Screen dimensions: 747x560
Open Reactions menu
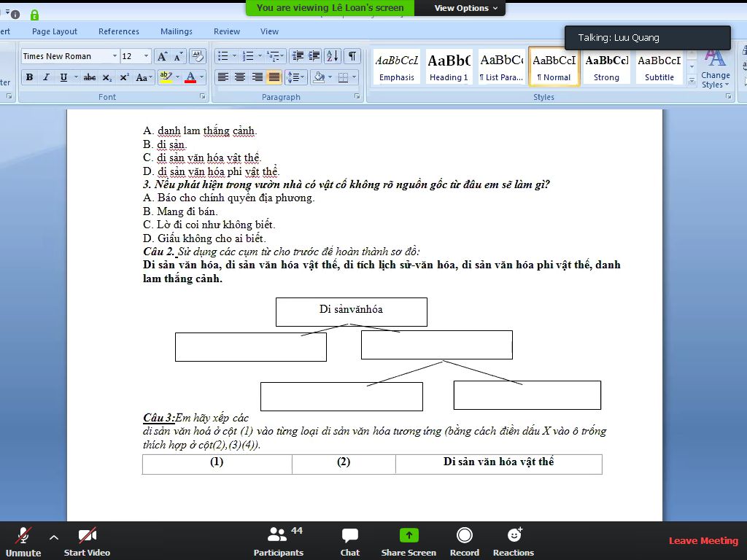514,542
